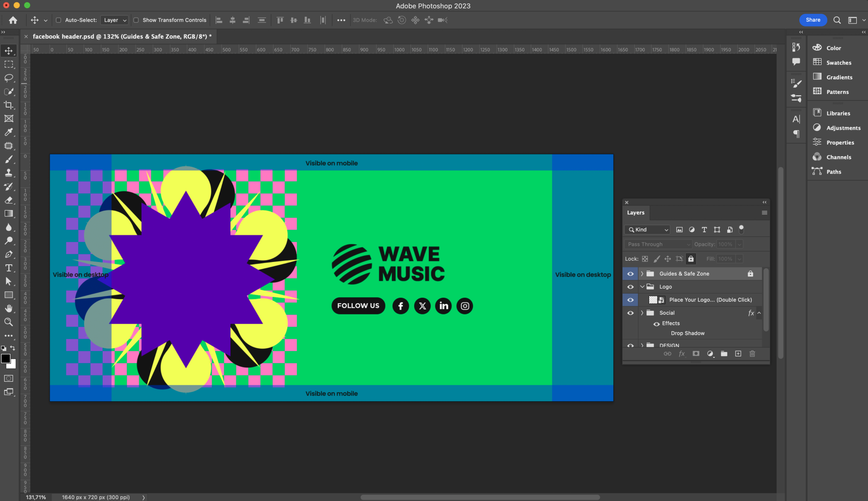This screenshot has width=868, height=501.
Task: Expand the Guides & Safe Zone group
Action: point(642,274)
